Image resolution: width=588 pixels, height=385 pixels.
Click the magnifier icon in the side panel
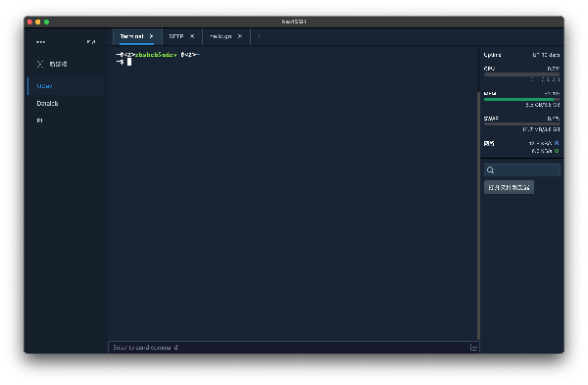490,170
